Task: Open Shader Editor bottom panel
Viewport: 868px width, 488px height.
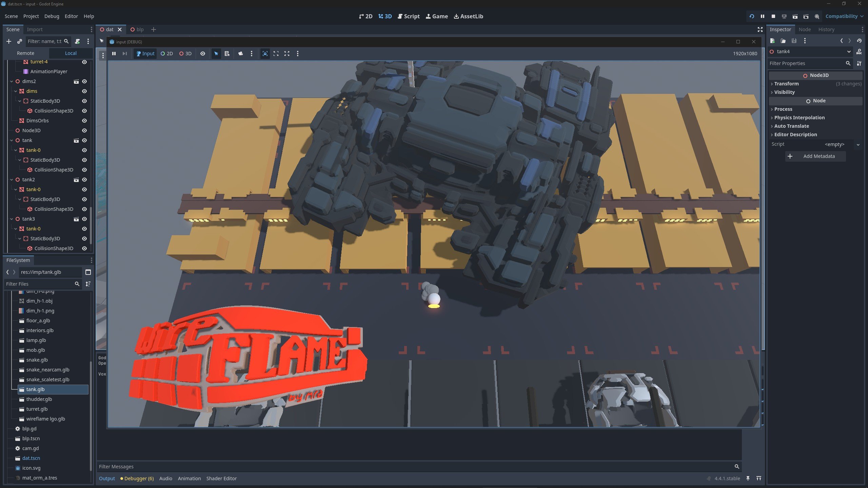Action: [x=221, y=479]
